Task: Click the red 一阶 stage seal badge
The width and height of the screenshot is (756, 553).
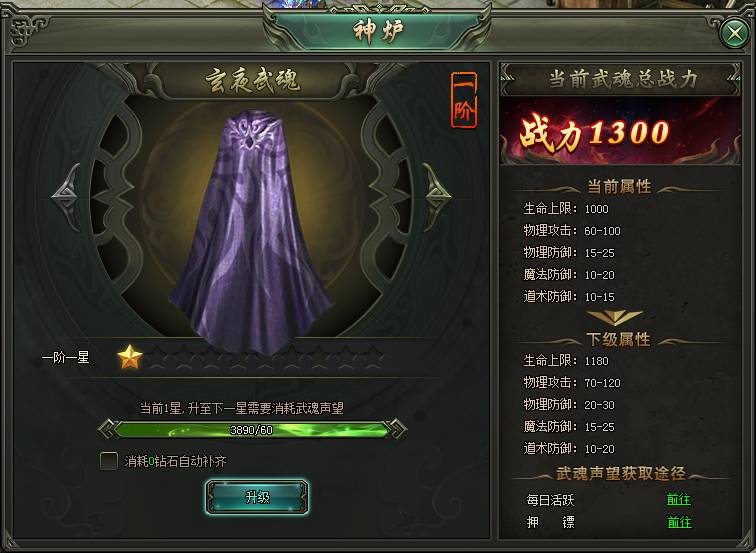Action: (464, 100)
